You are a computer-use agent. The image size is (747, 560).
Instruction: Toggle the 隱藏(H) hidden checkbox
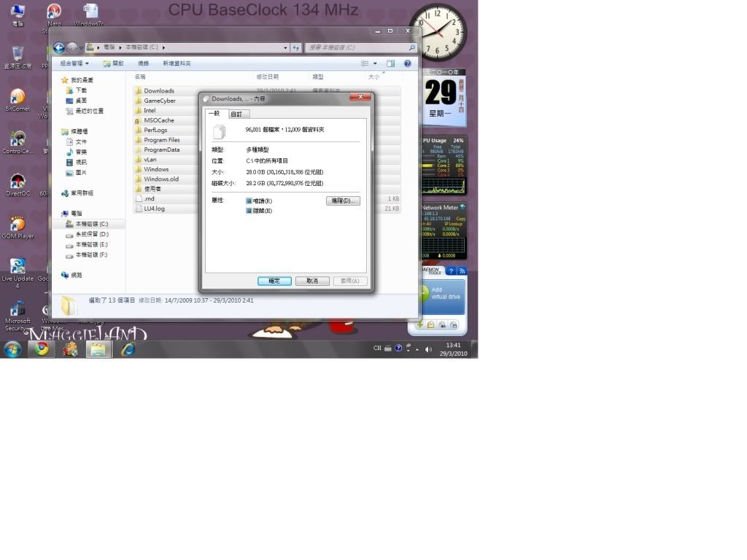tap(249, 211)
